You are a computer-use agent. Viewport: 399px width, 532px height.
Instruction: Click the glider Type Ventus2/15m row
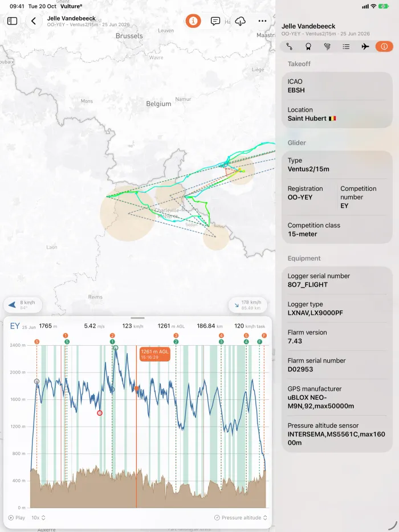pos(337,165)
